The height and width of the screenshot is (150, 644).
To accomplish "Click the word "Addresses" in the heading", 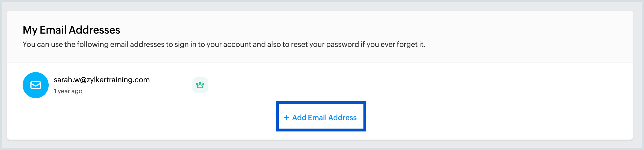I will pos(94,30).
